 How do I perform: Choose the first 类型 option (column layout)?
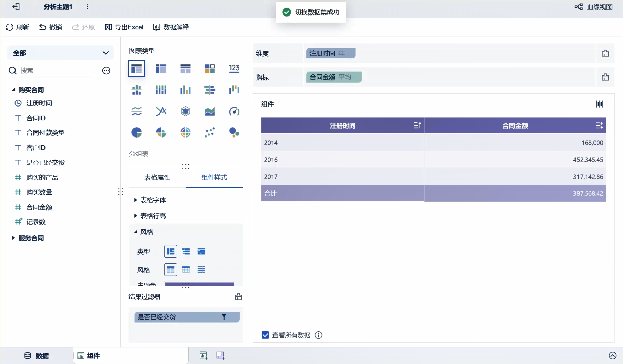[171, 251]
